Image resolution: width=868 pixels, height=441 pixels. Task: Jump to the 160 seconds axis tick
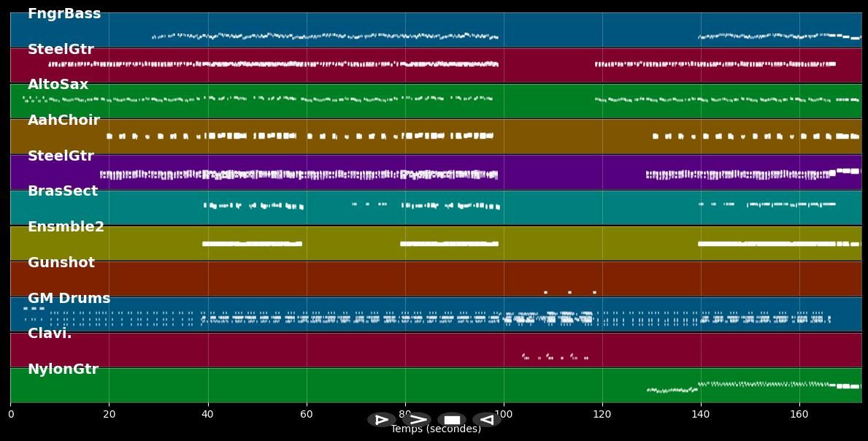click(799, 415)
